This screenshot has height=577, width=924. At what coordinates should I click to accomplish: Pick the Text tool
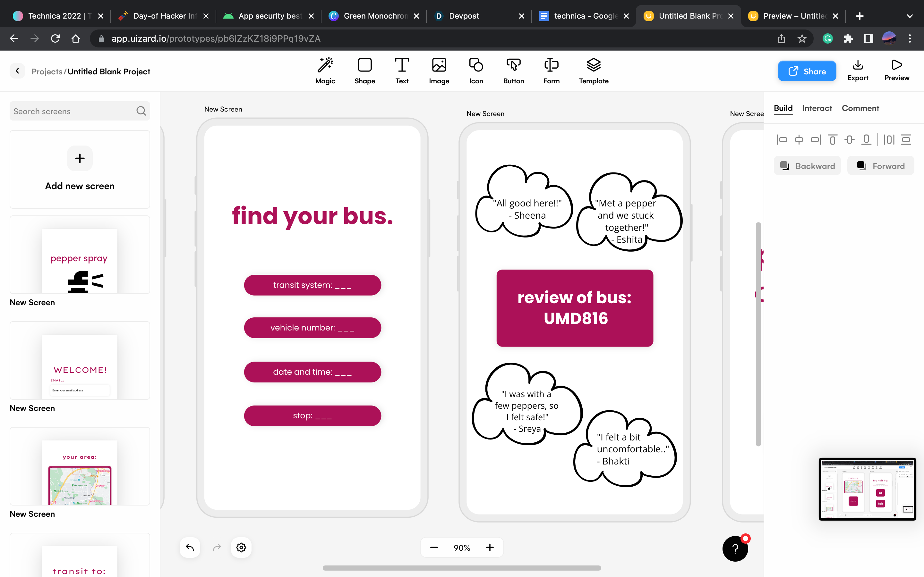click(402, 66)
